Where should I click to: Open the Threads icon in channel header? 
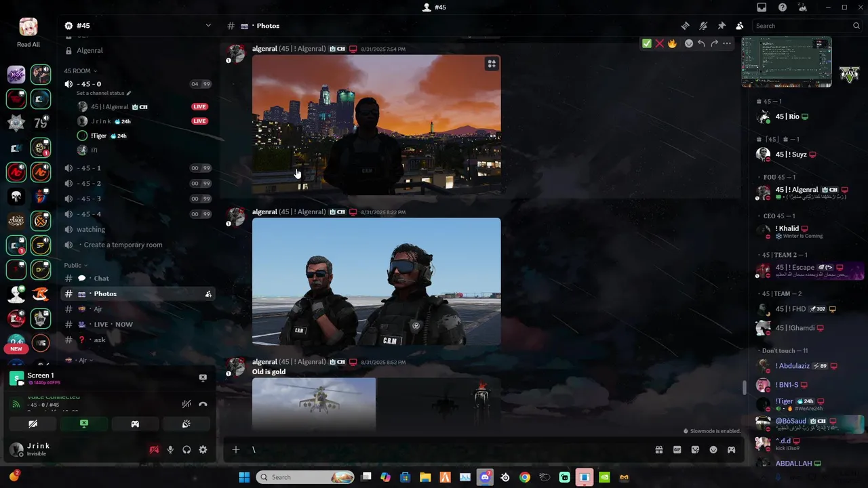pos(686,26)
